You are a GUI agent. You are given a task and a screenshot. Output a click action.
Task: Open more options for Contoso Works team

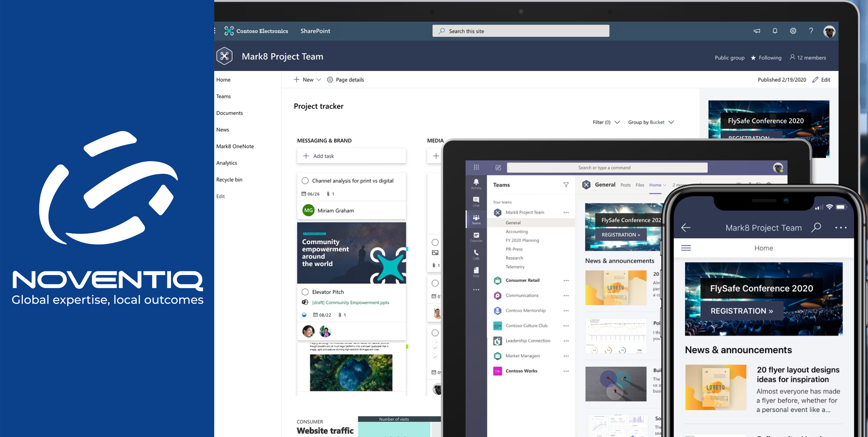point(566,371)
